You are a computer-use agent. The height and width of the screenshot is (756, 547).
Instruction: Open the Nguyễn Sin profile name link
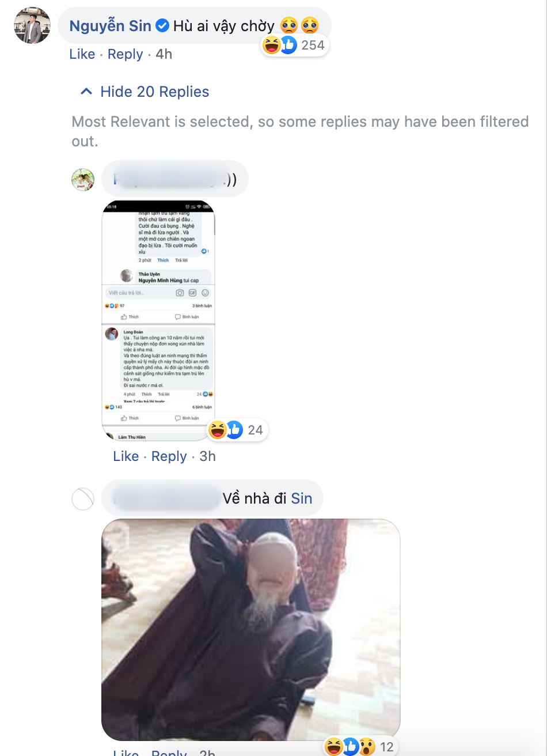tap(111, 26)
